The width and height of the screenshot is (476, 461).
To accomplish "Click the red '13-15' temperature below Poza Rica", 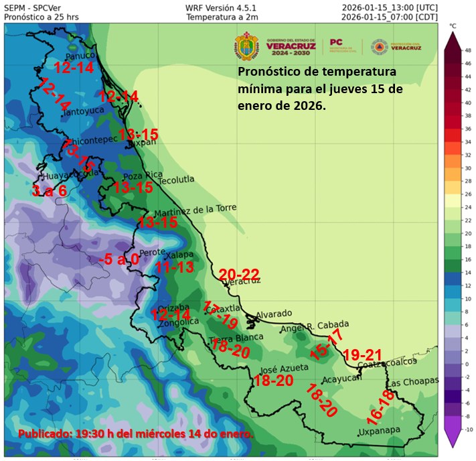I will click(133, 187).
